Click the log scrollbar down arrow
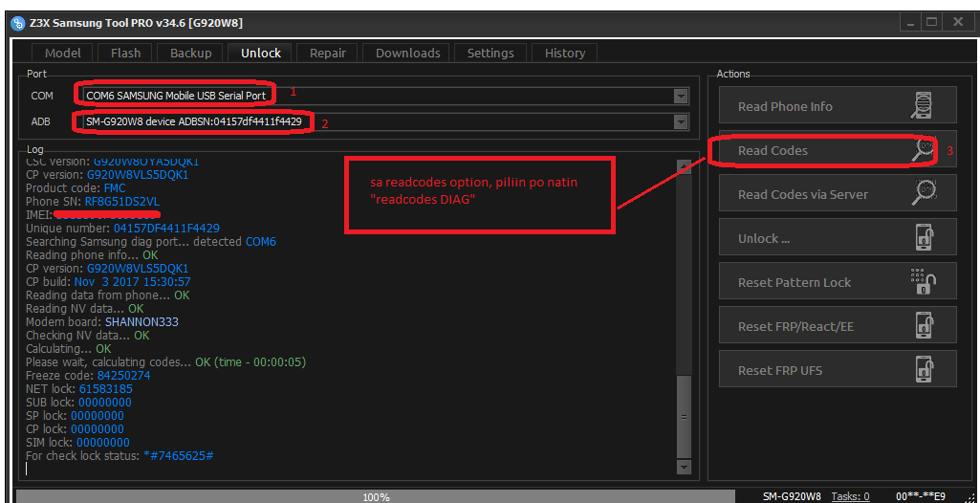This screenshot has height=503, width=980. 685,467
